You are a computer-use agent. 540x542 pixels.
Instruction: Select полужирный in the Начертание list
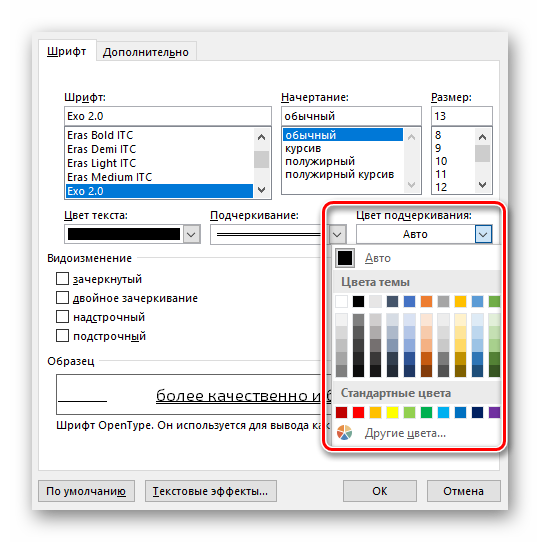click(320, 161)
